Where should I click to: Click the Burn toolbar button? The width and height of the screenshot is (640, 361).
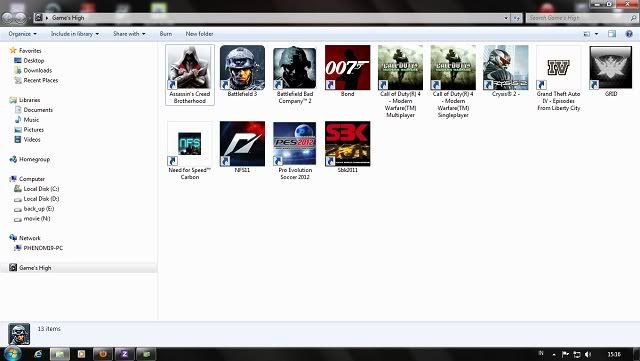(166, 34)
